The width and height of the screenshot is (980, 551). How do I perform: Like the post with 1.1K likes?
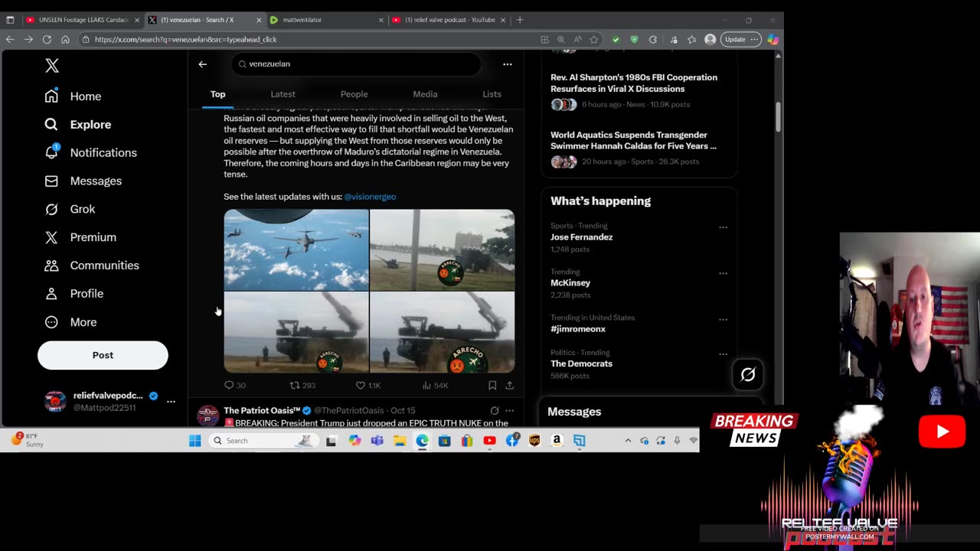tap(361, 385)
